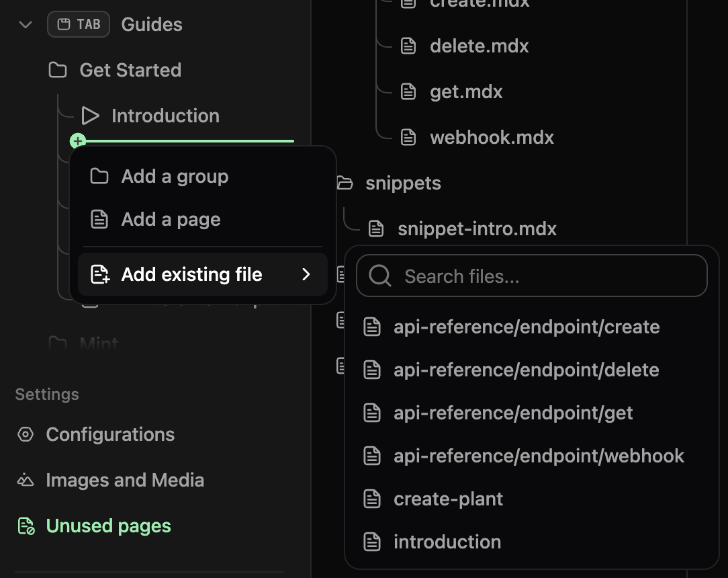Click the TAB badge next to Guides
728x578 pixels.
[x=79, y=24]
